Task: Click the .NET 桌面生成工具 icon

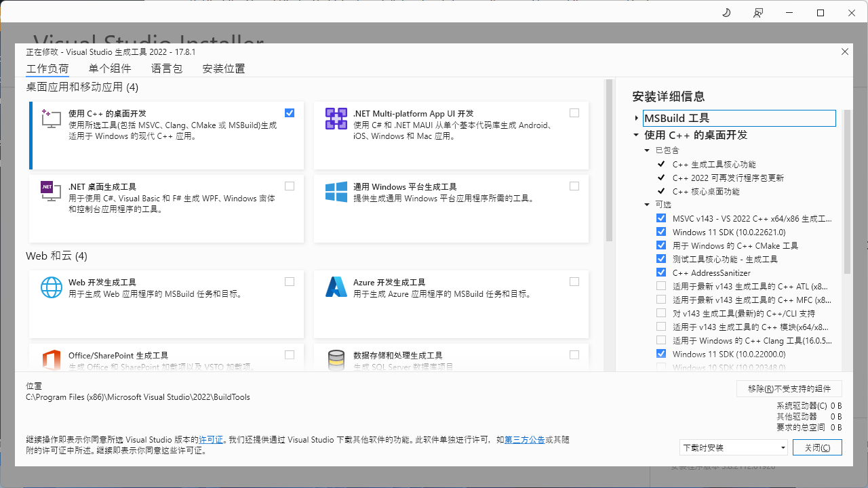Action: (52, 192)
